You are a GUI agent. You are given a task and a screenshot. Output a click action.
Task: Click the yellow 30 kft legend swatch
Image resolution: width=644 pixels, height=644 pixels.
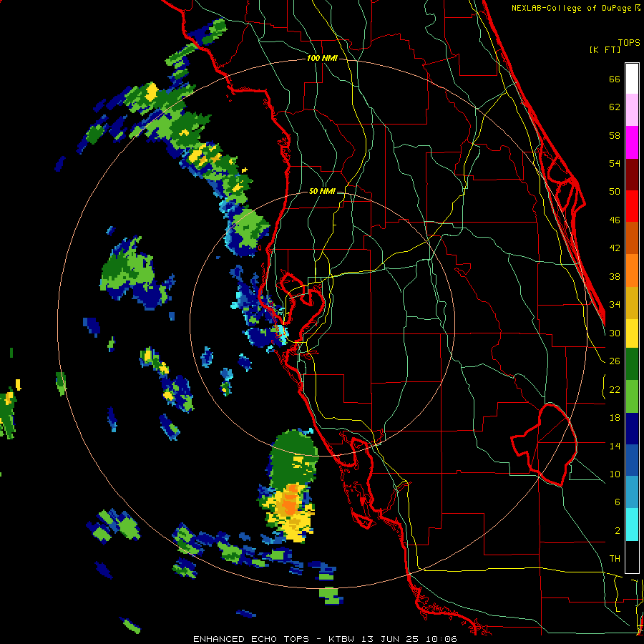[632, 333]
